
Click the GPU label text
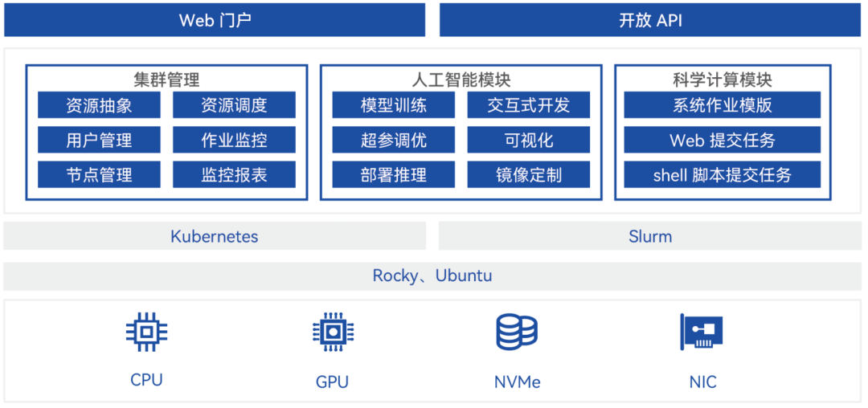pyautogui.click(x=332, y=381)
